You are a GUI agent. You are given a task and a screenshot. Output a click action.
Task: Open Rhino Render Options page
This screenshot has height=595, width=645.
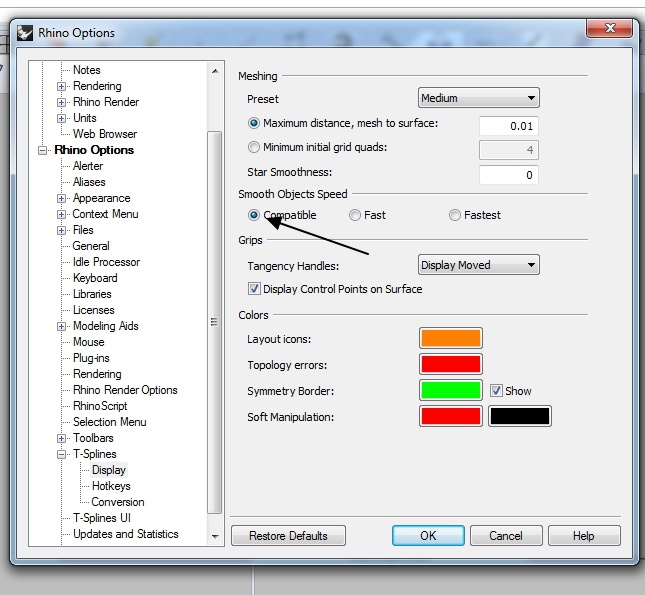click(125, 390)
